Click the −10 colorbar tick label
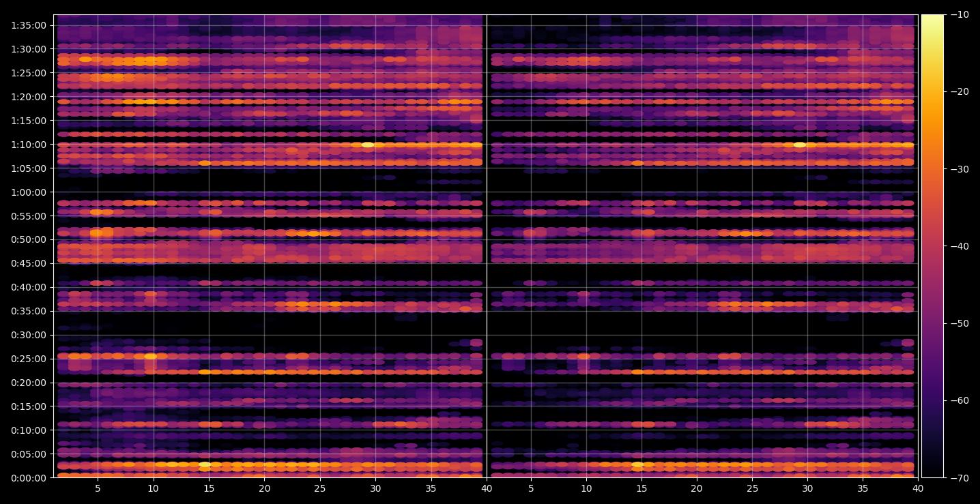This screenshot has height=504, width=980. [x=960, y=14]
